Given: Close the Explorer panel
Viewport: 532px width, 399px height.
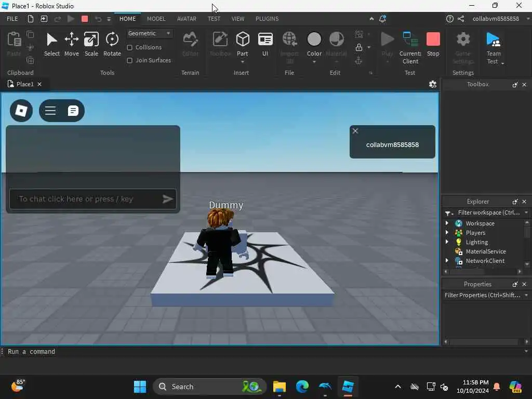Looking at the screenshot, I should [524, 202].
